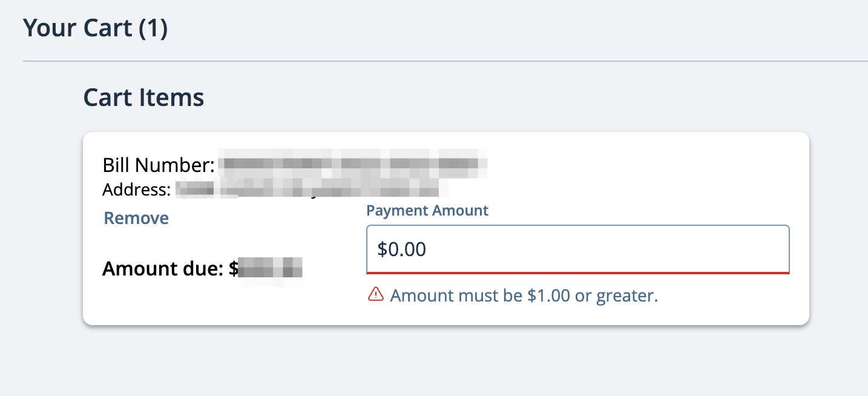
Task: Click the cart count (1) in the header
Action: [153, 27]
